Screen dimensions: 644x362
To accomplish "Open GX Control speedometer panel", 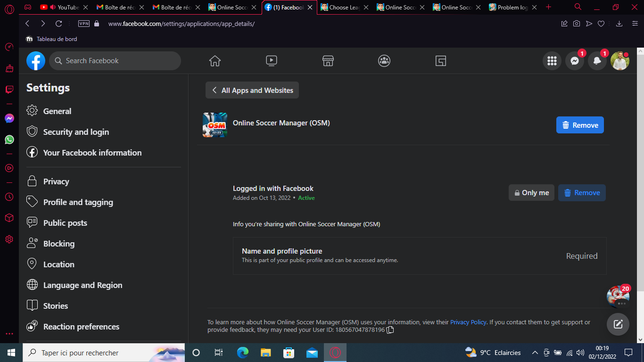I will 9,47.
